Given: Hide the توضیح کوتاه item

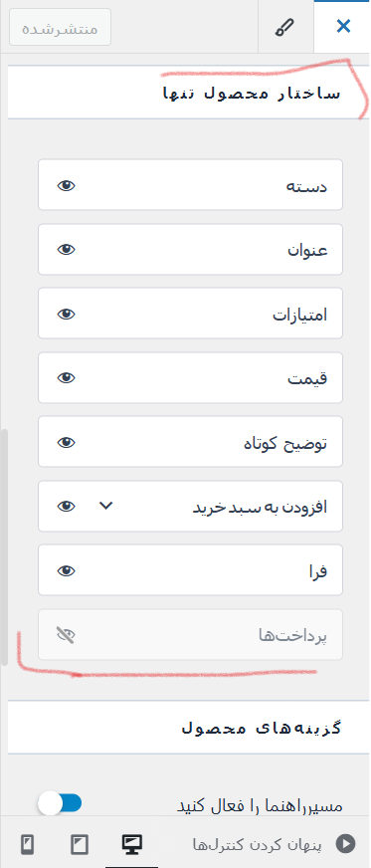Looking at the screenshot, I should click(66, 442).
